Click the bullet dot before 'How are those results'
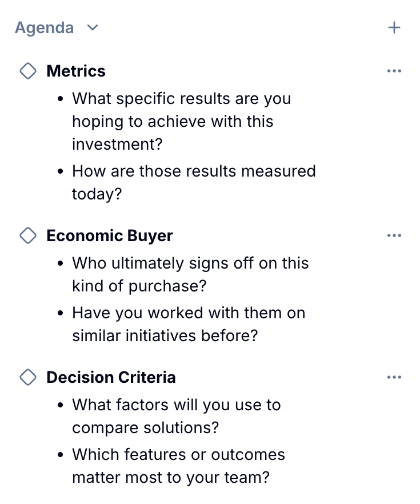Image resolution: width=420 pixels, height=504 pixels. click(61, 171)
